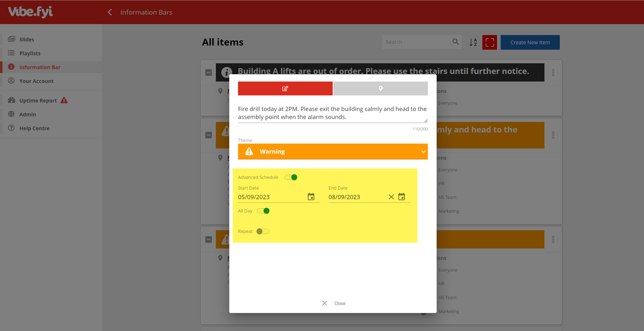The width and height of the screenshot is (644, 331).
Task: Click the 110/200 character counter
Action: tap(420, 129)
